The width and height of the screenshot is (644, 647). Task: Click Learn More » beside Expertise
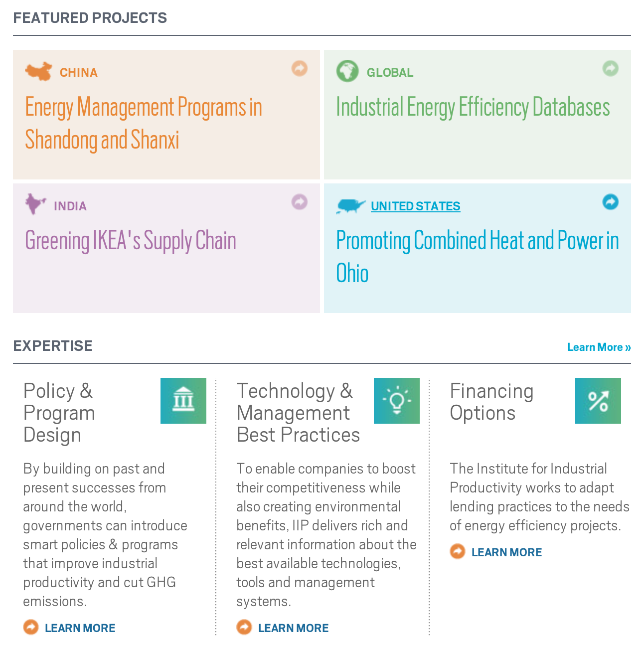599,347
